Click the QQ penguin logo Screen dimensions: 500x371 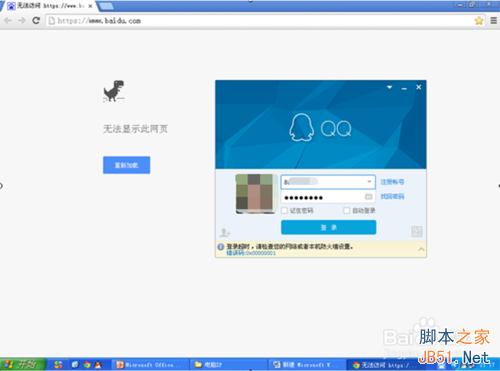pyautogui.click(x=301, y=128)
